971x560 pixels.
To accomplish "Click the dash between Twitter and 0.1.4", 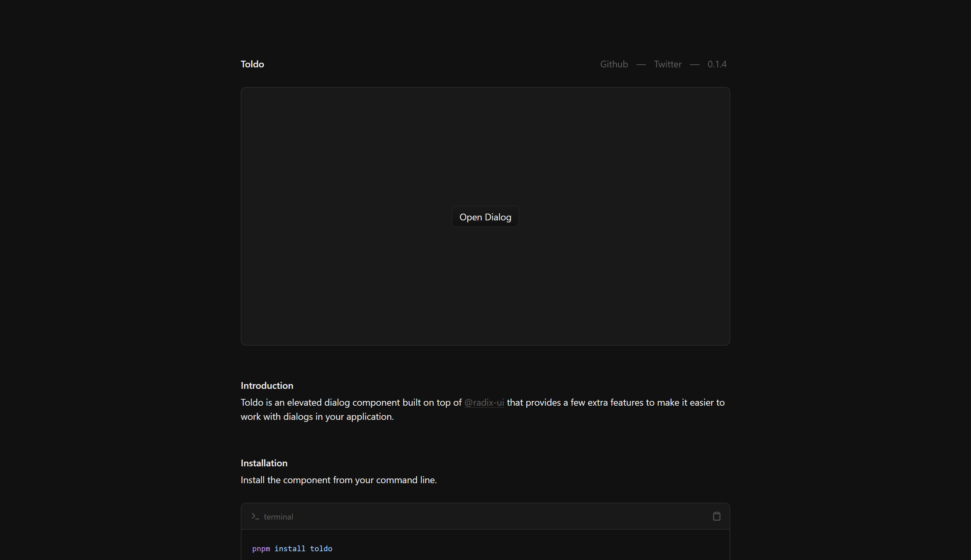I will tap(694, 65).
